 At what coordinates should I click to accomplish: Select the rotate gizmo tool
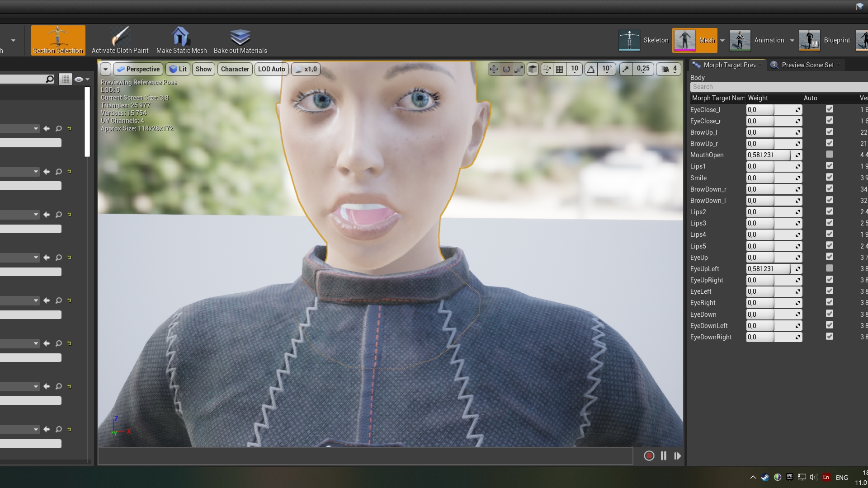[506, 69]
